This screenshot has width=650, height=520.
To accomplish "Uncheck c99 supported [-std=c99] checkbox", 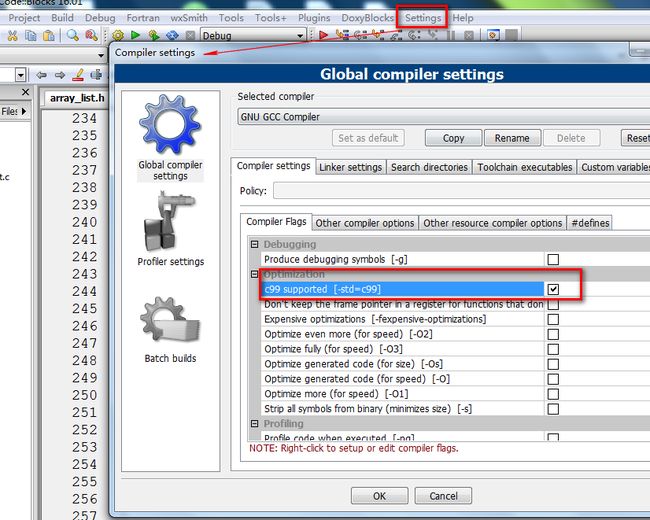I will [x=553, y=289].
